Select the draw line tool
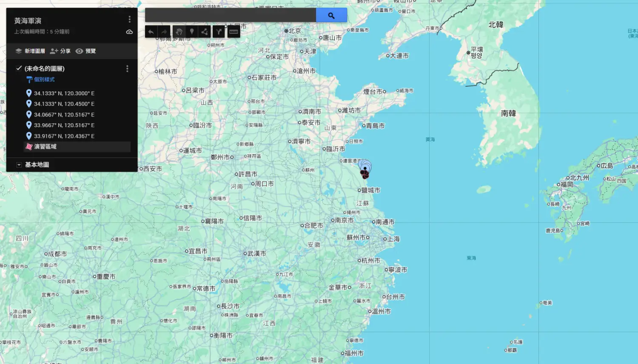The width and height of the screenshot is (638, 364). pos(205,32)
